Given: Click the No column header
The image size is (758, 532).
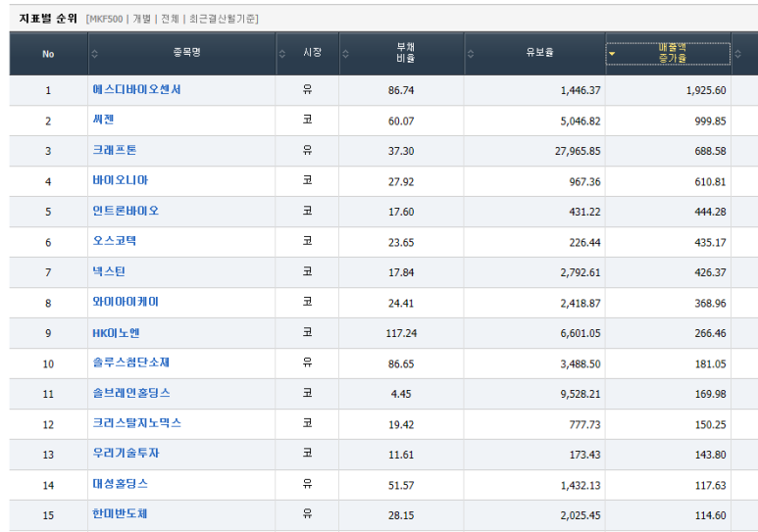Looking at the screenshot, I should (48, 54).
